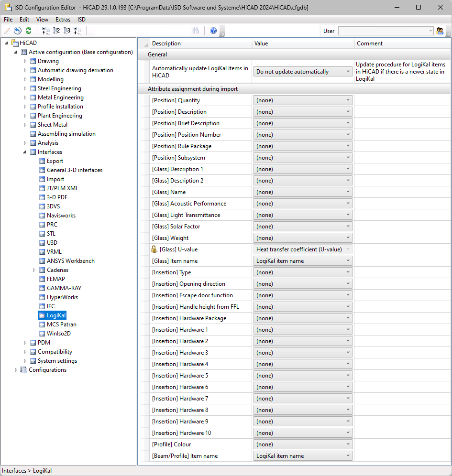Open the [Glass] Weight value dropdown
The width and height of the screenshot is (452, 476).
click(303, 238)
